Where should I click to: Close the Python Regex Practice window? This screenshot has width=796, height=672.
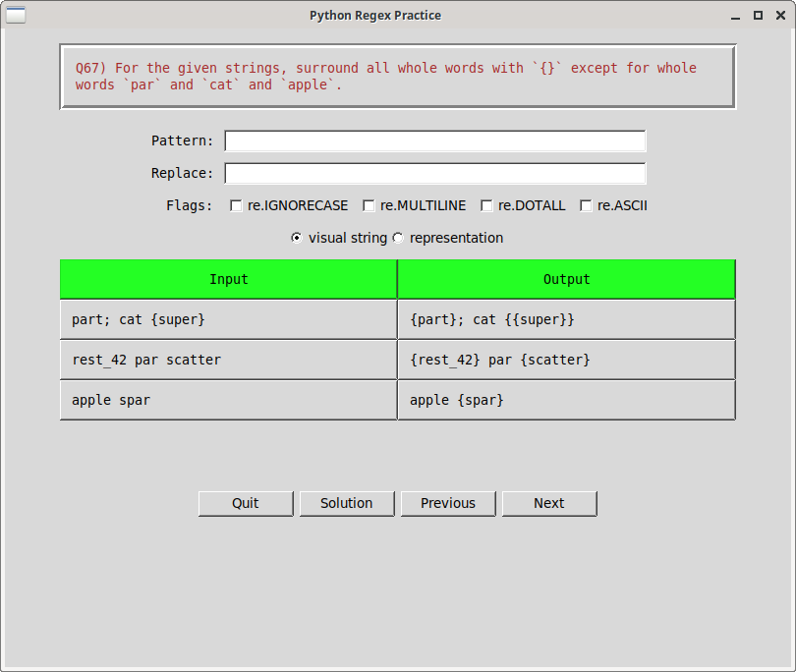point(781,15)
